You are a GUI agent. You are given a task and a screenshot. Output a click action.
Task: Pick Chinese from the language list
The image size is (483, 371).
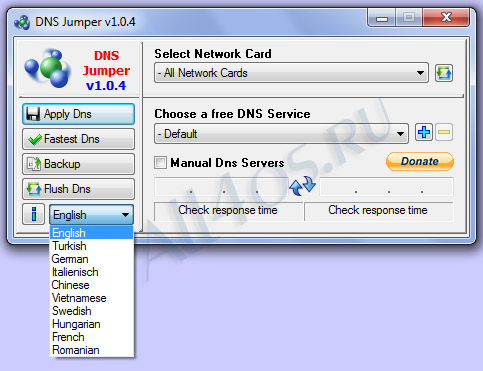91,285
